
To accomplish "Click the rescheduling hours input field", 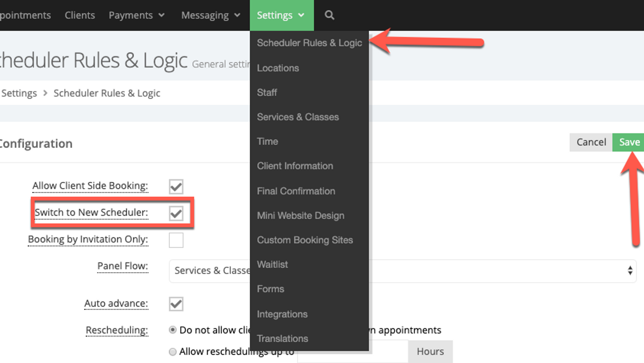I will [x=352, y=352].
